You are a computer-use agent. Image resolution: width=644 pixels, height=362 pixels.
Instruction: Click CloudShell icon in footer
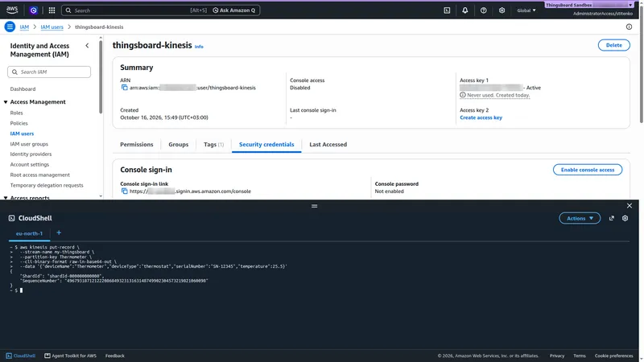coord(21,356)
